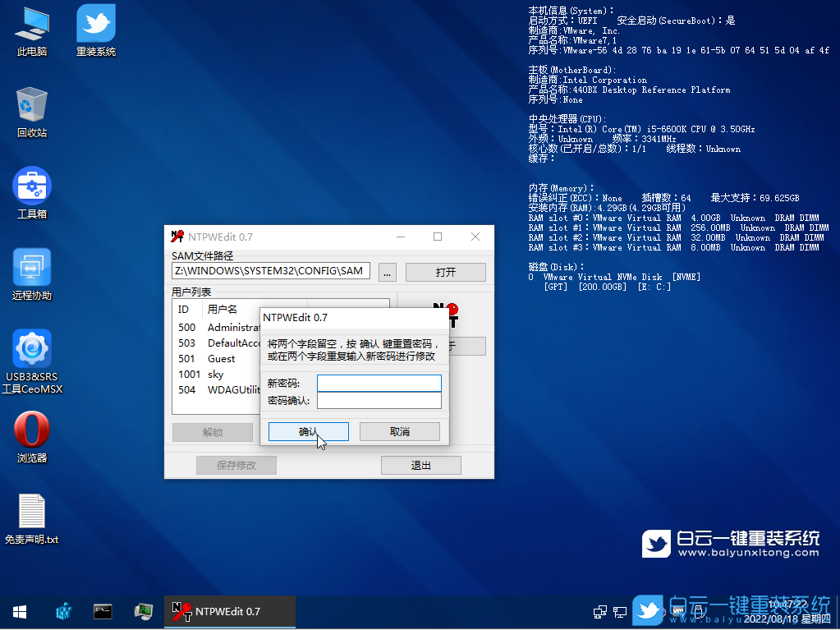Click the network icon in system tray
This screenshot has height=630, width=840.
pos(600,611)
